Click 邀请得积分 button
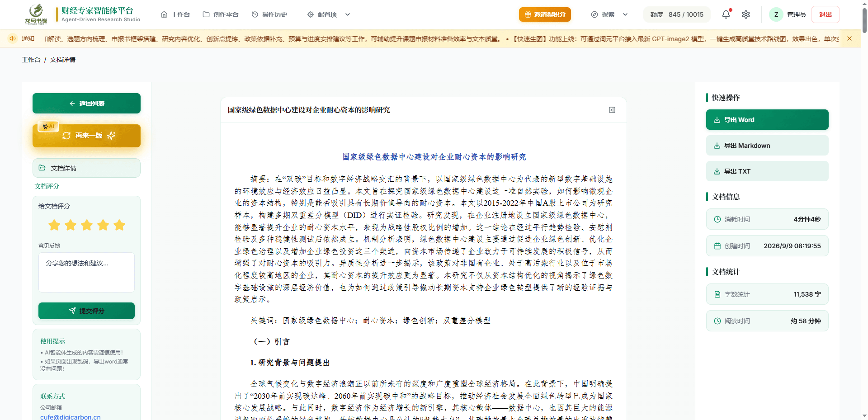This screenshot has height=420, width=868. coord(545,14)
